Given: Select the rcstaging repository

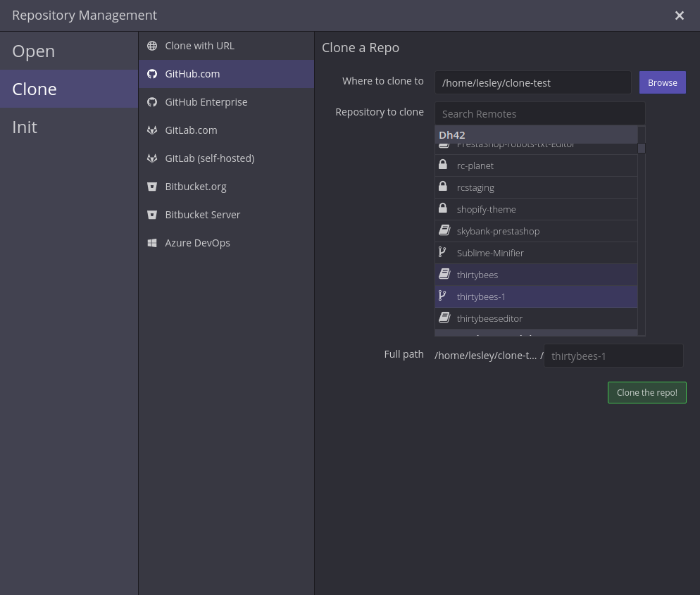Looking at the screenshot, I should pos(536,187).
